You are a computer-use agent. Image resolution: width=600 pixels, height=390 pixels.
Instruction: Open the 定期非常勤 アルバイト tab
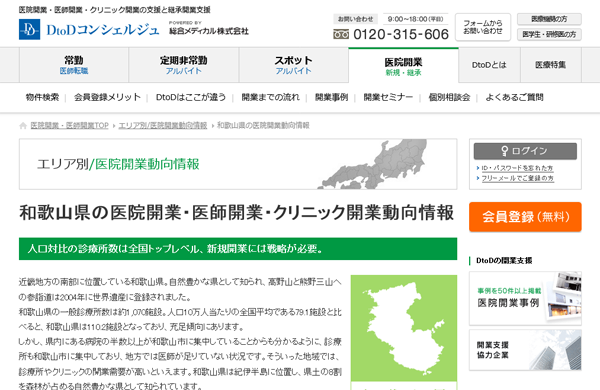(184, 65)
